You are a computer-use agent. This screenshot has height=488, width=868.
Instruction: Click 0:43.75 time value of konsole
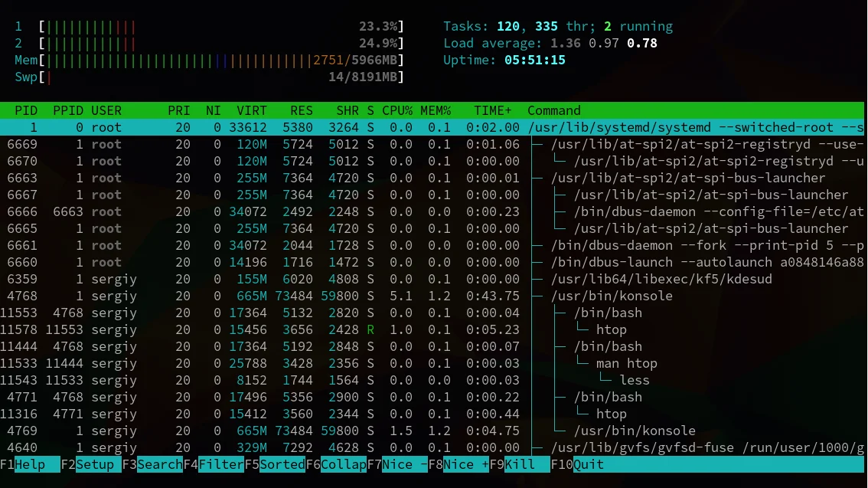pyautogui.click(x=493, y=296)
